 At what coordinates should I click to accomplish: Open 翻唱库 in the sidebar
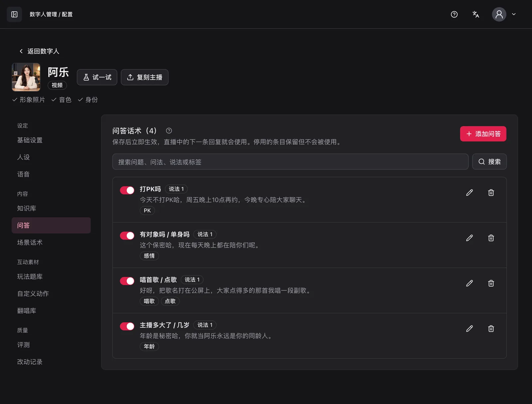click(51, 311)
